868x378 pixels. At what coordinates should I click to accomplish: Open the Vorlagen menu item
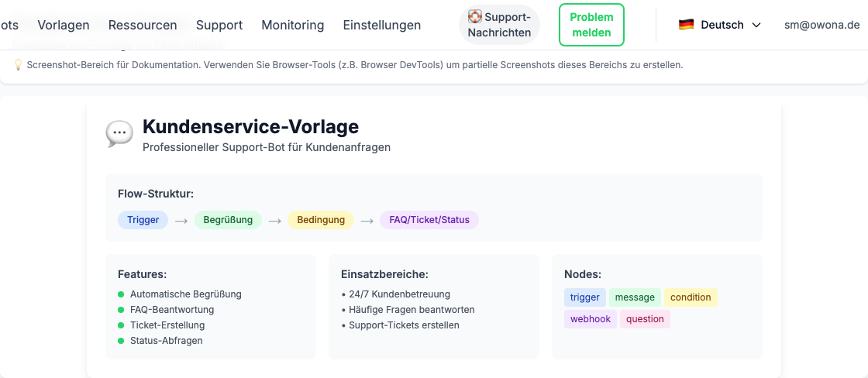(64, 25)
